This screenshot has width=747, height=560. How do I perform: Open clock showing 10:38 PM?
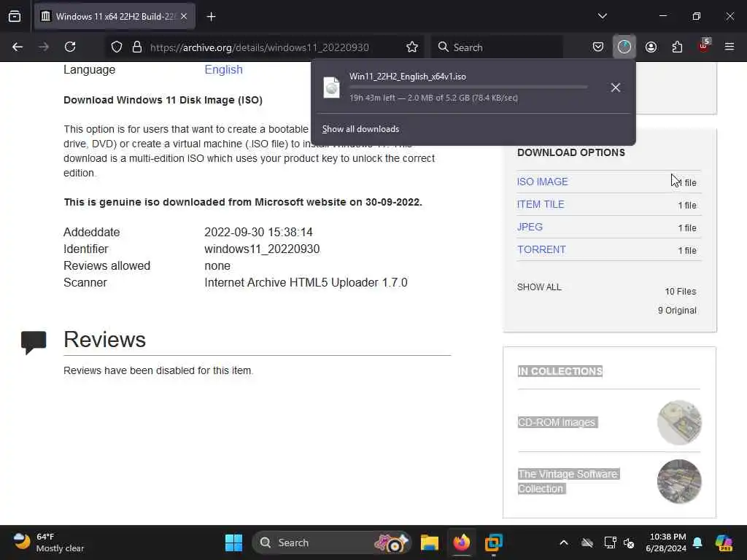[x=666, y=542]
